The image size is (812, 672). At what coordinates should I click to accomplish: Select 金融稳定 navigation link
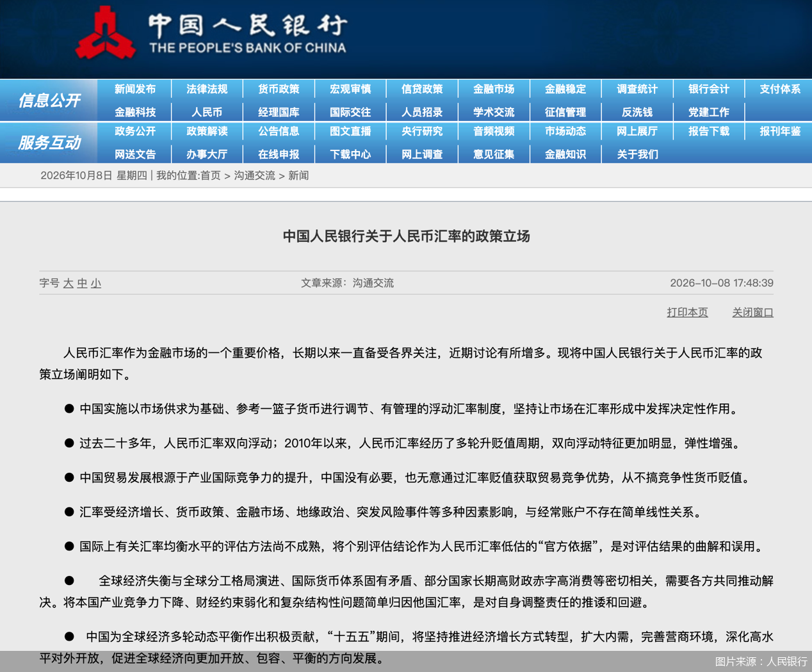tap(565, 90)
